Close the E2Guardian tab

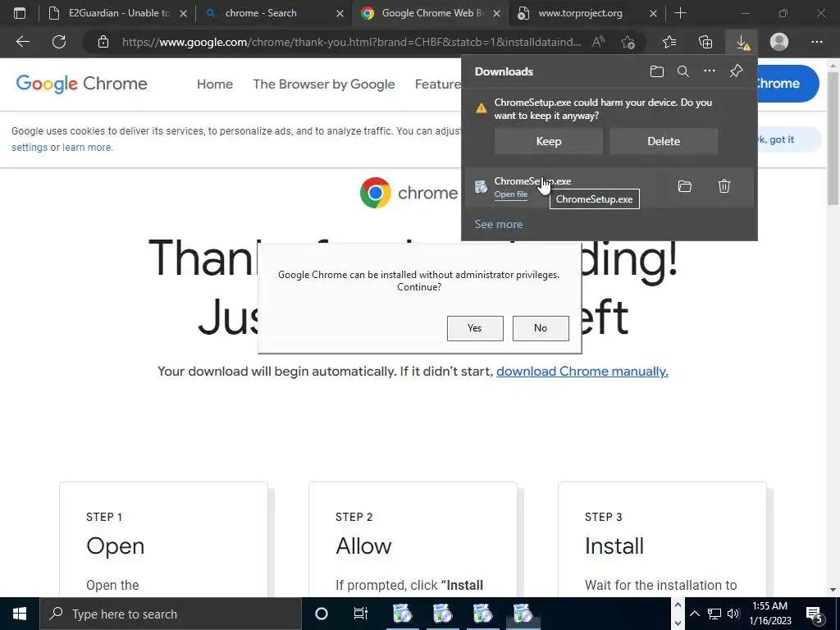click(x=183, y=13)
